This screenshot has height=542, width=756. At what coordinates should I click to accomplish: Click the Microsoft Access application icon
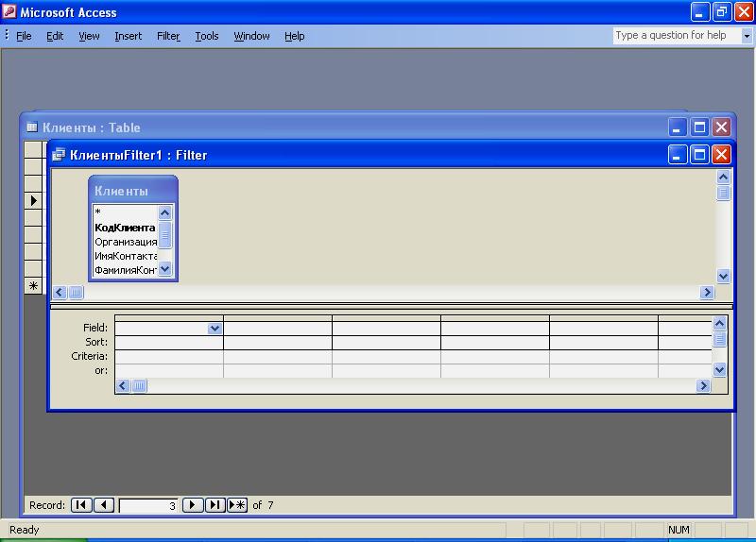tap(9, 11)
